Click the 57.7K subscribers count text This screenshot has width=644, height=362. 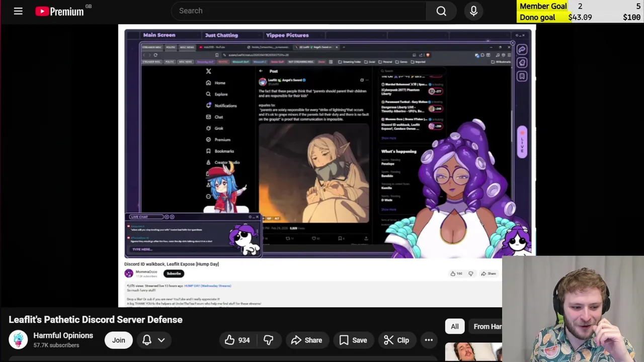point(56,345)
